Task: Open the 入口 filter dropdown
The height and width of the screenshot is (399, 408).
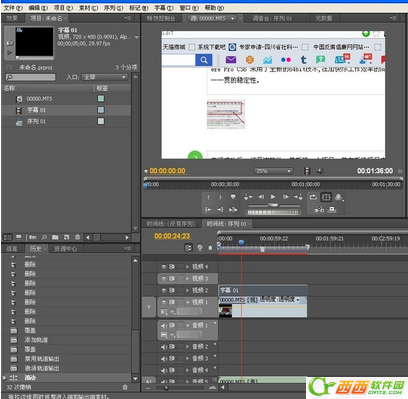Action: [104, 77]
